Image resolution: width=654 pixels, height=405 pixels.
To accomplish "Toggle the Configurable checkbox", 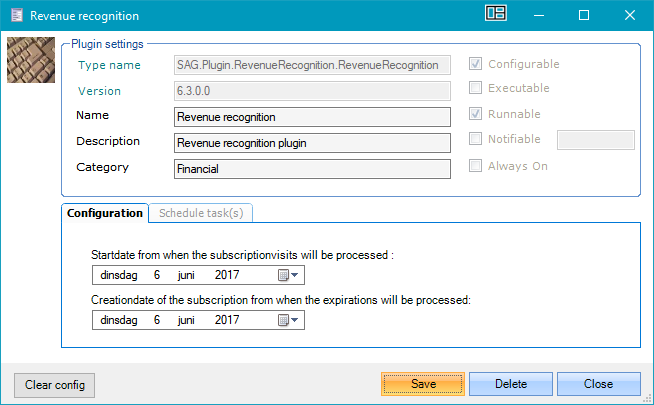I will tap(477, 64).
